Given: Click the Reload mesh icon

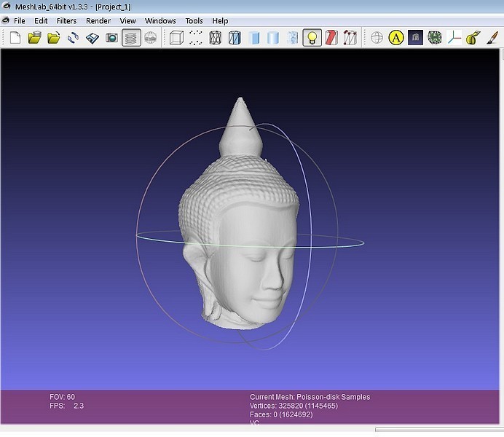Looking at the screenshot, I should pyautogui.click(x=73, y=37).
